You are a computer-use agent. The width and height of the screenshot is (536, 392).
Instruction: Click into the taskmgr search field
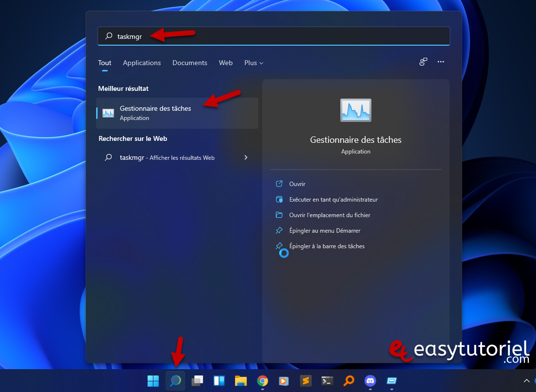click(x=273, y=36)
